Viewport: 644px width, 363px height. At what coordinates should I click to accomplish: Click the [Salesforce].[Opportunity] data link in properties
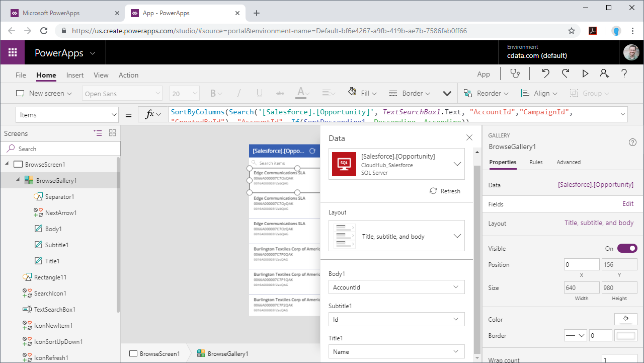(596, 185)
